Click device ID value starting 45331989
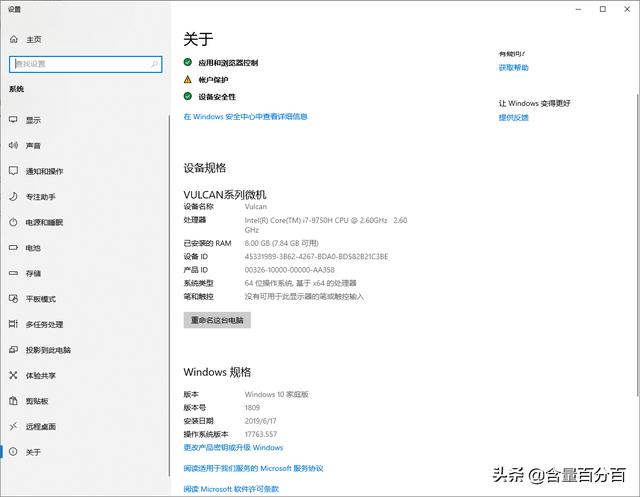Image resolution: width=640 pixels, height=497 pixels. [x=316, y=257]
